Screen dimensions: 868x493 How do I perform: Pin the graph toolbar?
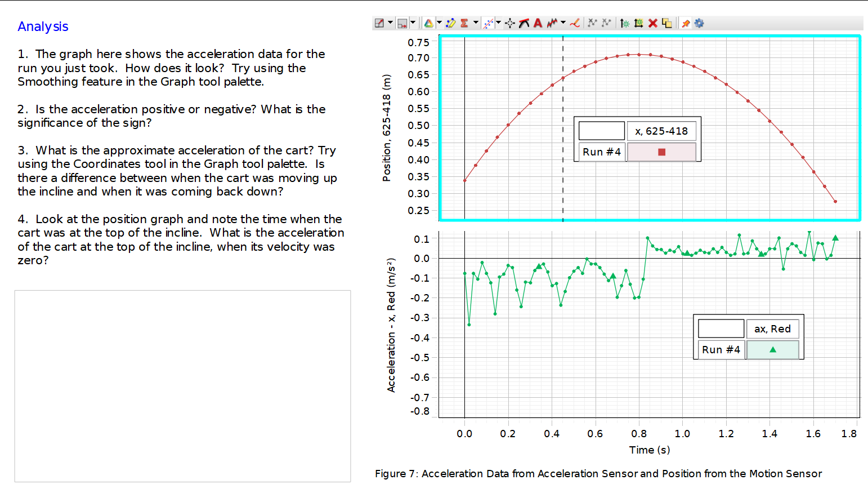tap(686, 23)
